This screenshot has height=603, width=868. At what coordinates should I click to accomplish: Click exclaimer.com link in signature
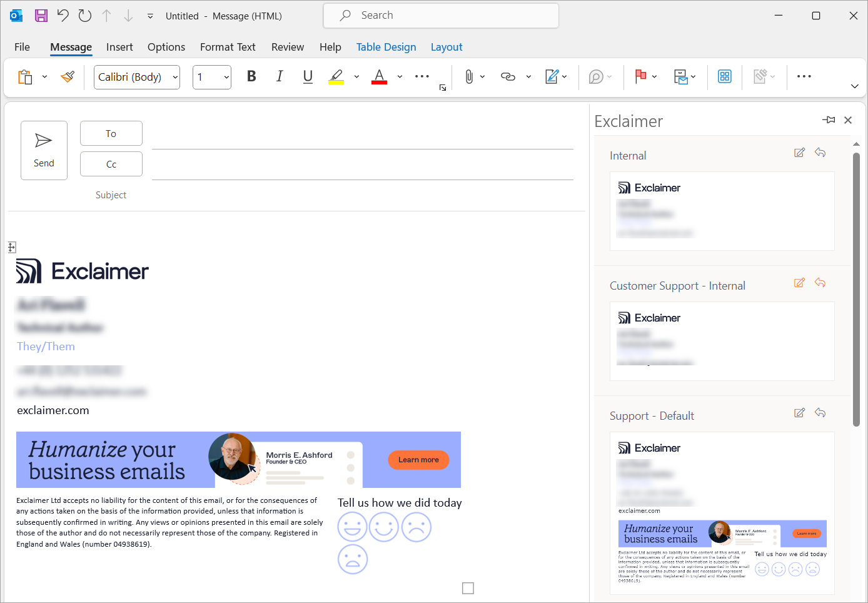click(x=53, y=410)
